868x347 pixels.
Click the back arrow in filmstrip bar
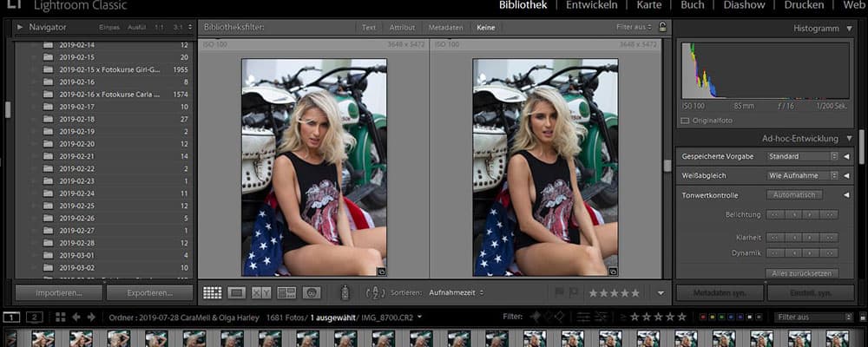pos(76,318)
